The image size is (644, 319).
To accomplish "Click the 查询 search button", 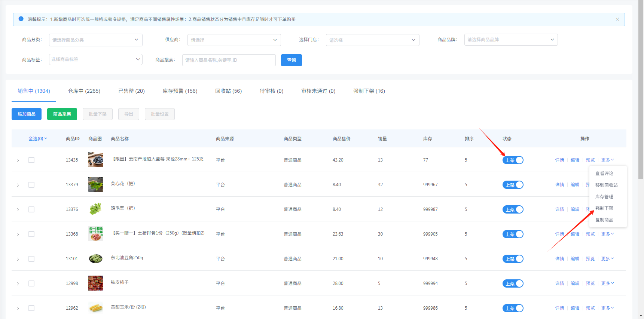I will pos(292,60).
